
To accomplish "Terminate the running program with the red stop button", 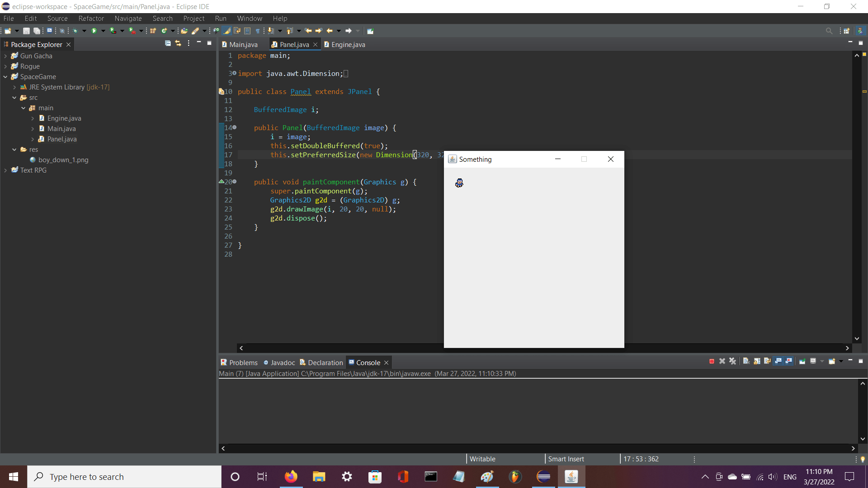I will (712, 361).
